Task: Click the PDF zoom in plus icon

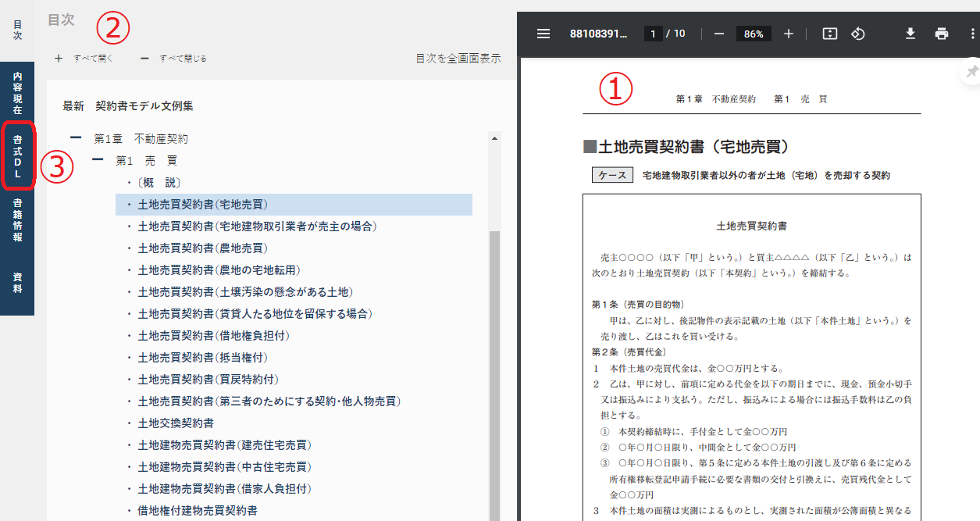Action: click(x=789, y=34)
